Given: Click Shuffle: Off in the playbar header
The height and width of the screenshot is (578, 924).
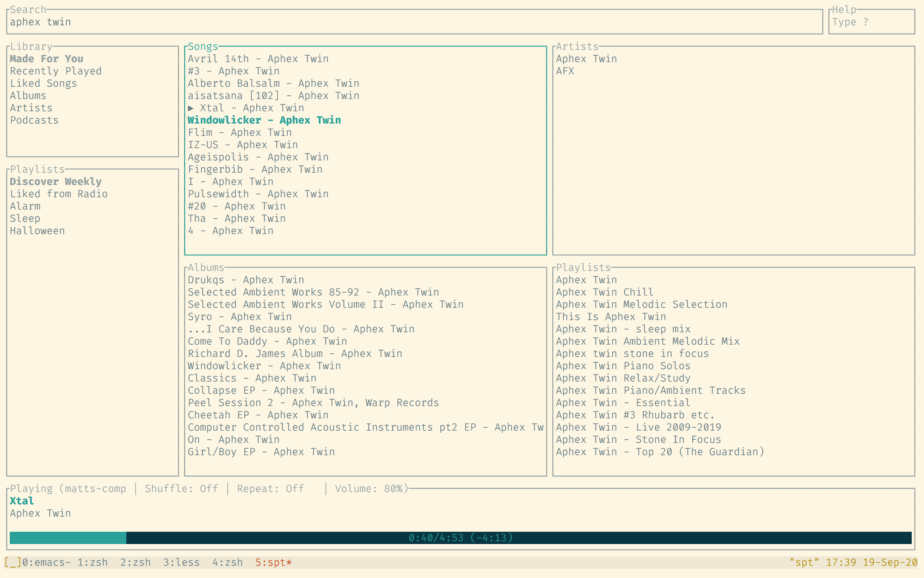Looking at the screenshot, I should [x=181, y=488].
